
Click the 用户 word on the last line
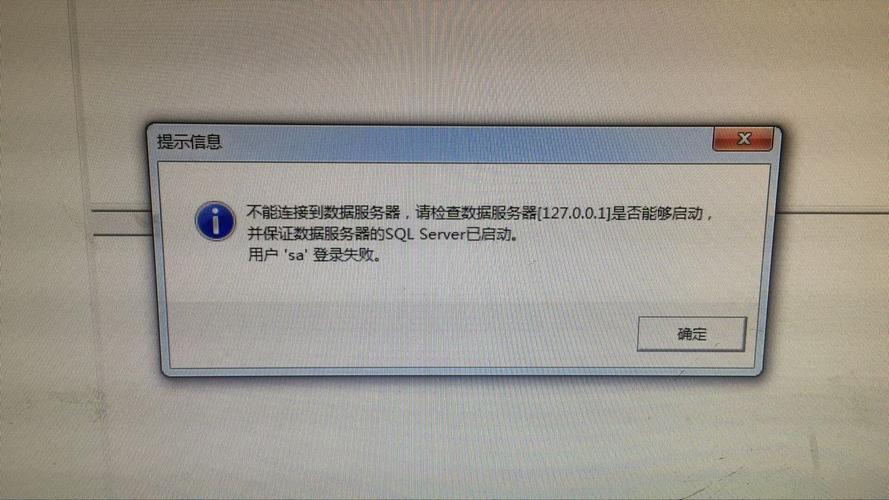263,255
